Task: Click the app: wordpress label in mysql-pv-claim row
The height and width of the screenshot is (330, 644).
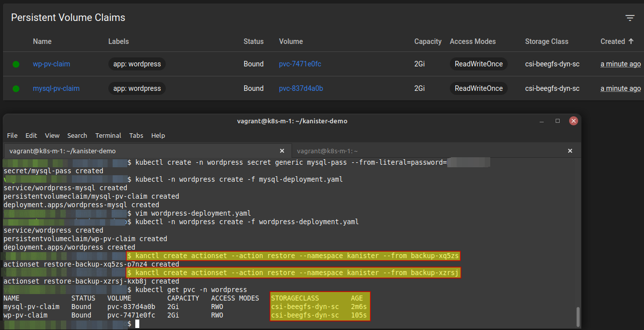Action: pos(137,88)
